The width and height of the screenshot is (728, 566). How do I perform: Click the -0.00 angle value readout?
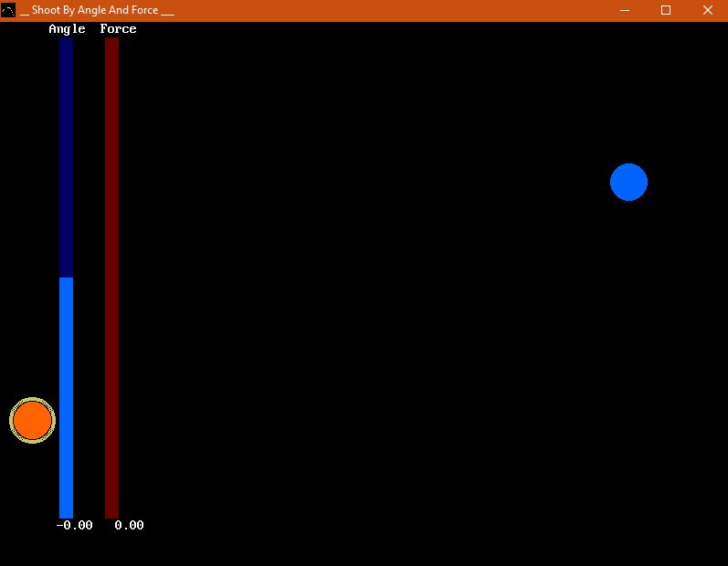click(x=74, y=525)
